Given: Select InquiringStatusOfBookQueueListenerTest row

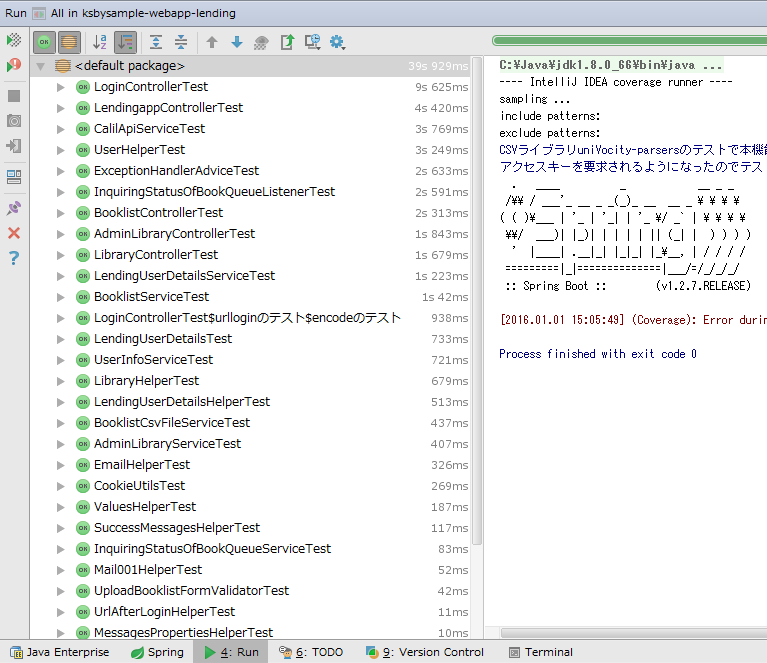Looking at the screenshot, I should (249, 192).
